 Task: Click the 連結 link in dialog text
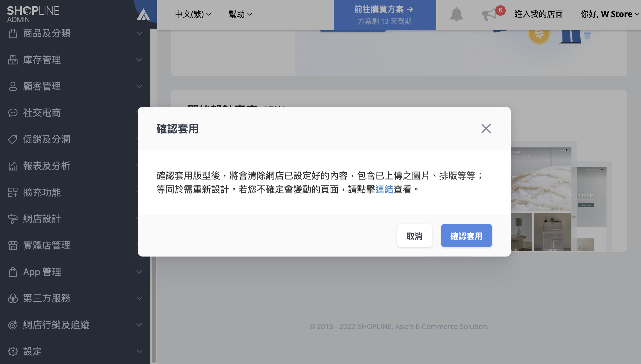384,190
